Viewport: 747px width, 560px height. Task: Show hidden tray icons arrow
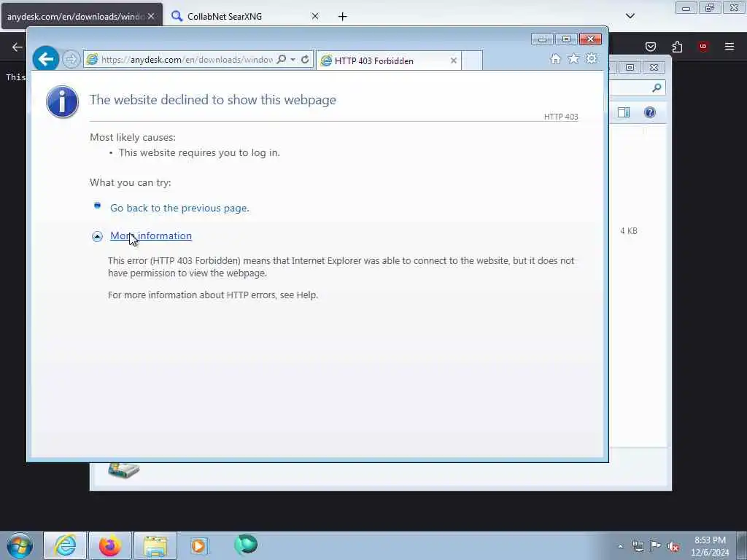(620, 546)
